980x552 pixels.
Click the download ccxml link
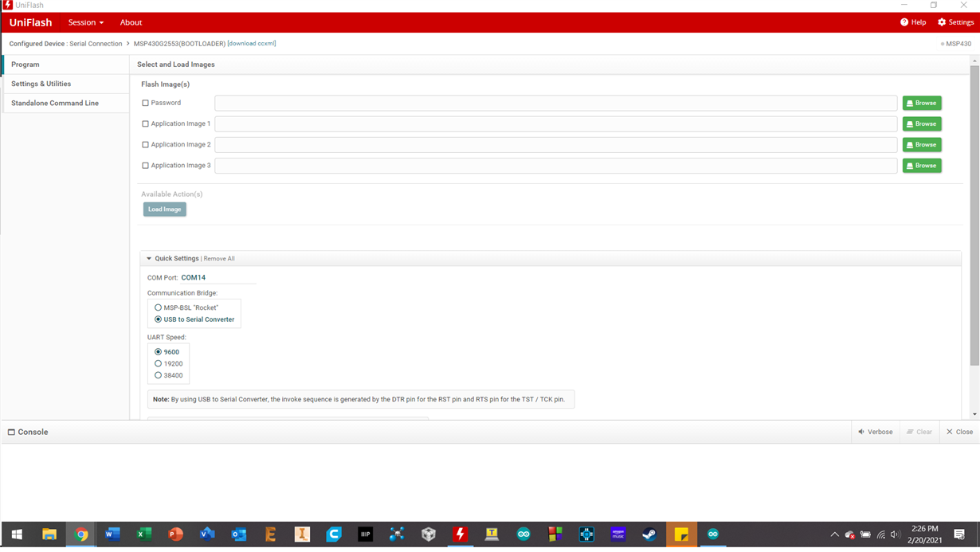click(252, 44)
